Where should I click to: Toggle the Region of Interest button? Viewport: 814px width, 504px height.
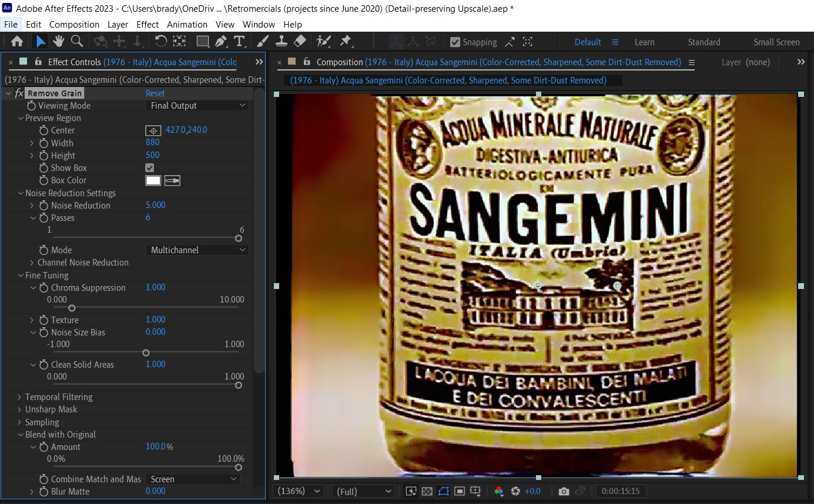460,491
